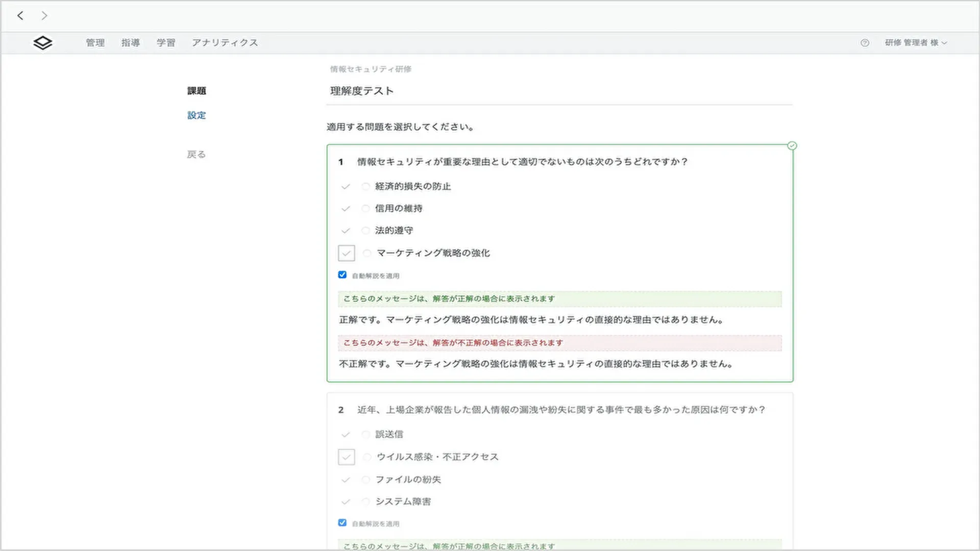Click the layered stack app logo
Image resolution: width=980 pixels, height=551 pixels.
(x=43, y=43)
